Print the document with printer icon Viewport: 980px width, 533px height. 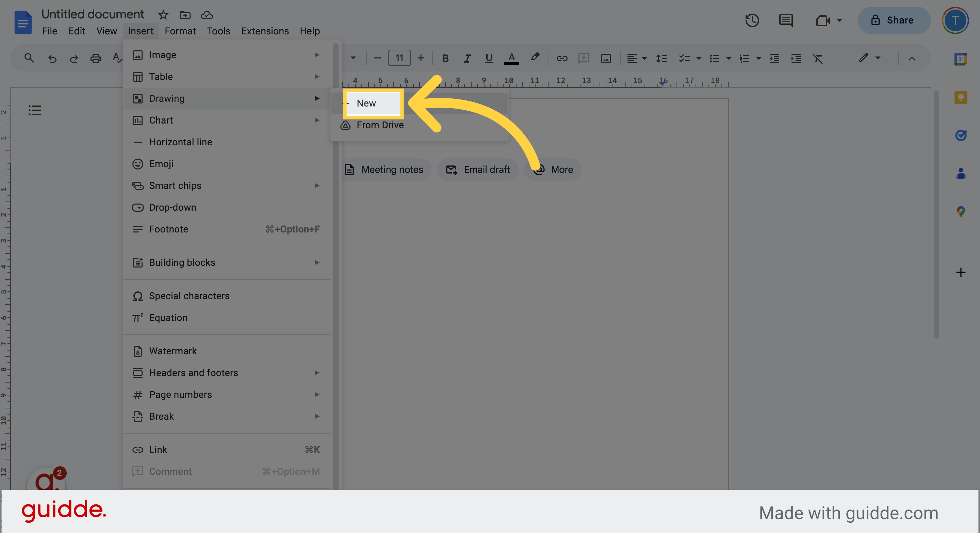[96, 58]
